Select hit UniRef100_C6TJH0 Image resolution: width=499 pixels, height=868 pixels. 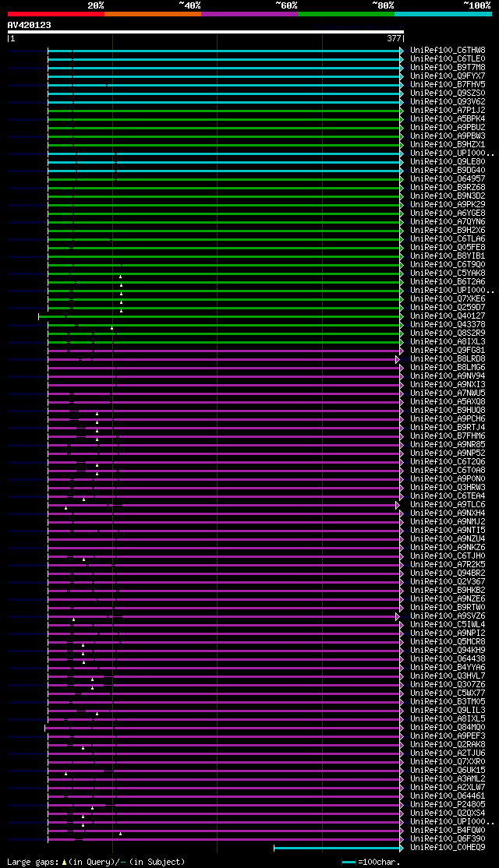(448, 556)
